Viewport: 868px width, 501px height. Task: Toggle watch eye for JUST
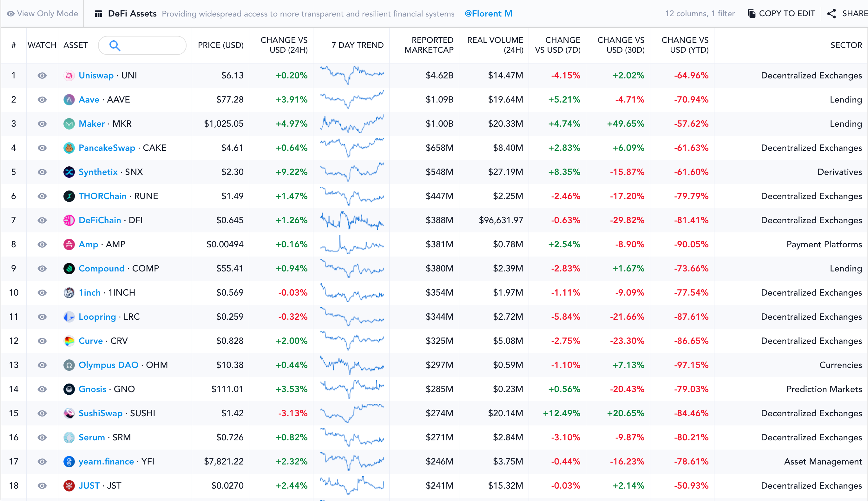(42, 485)
